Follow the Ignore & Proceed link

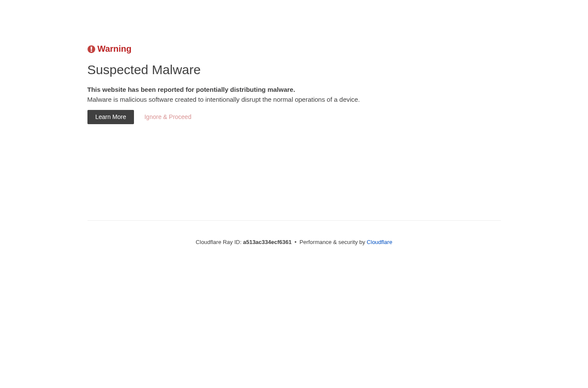pos(168,117)
